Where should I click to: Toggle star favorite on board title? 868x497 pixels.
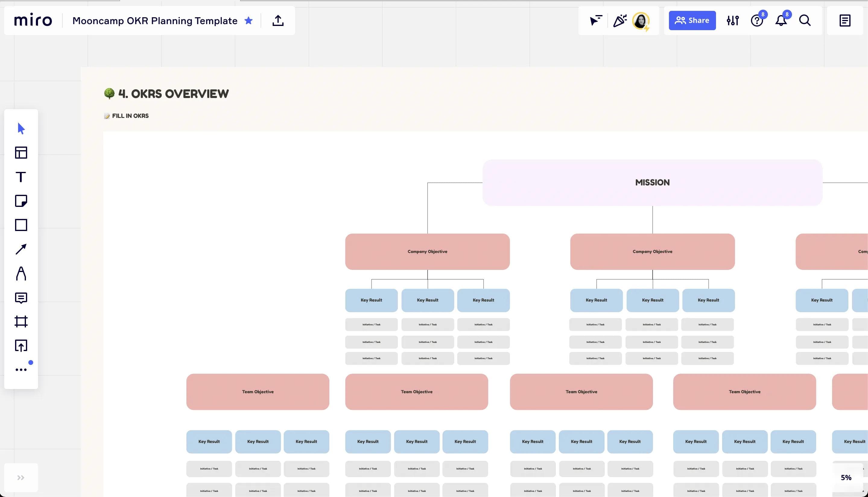tap(249, 21)
